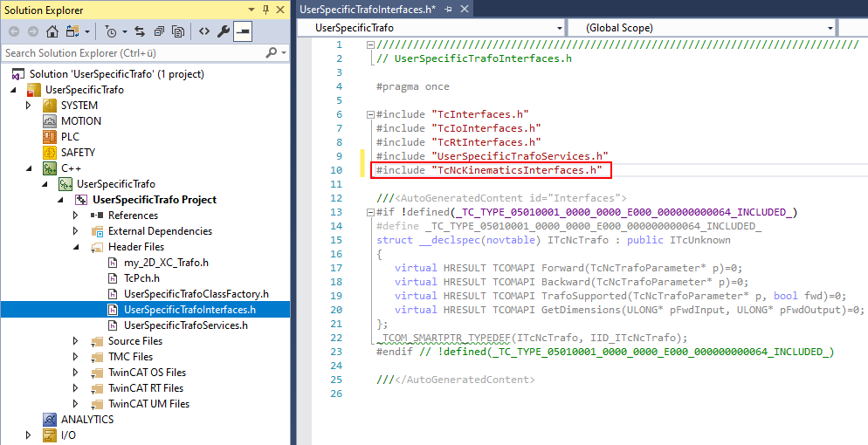868x445 pixels.
Task: Select Solution 'UserSpecificTrafo' root node
Action: (x=117, y=74)
